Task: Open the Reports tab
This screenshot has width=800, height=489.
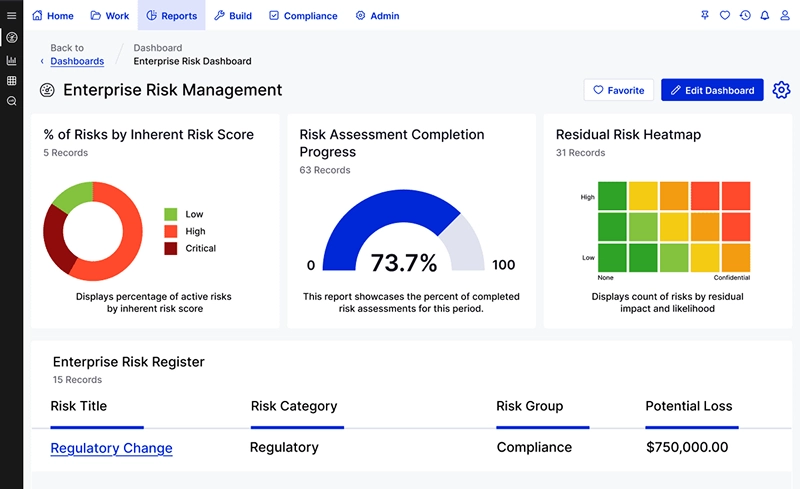Action: point(172,16)
